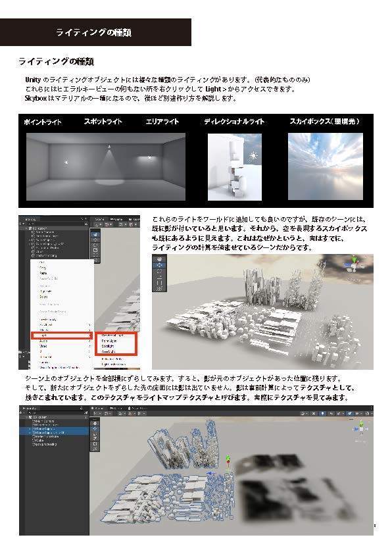Toggle 2D view in bottom scene toolbar
Viewport: 392px width, 554px height.
coord(314,413)
